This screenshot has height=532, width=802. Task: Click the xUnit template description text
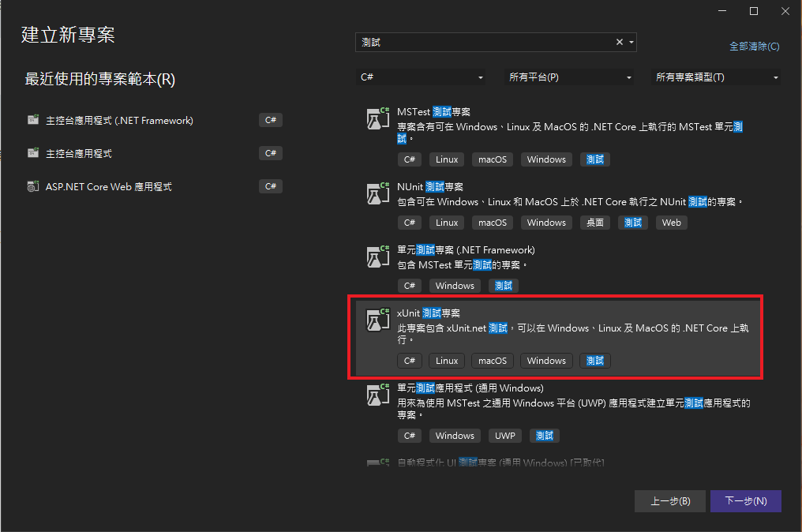573,334
